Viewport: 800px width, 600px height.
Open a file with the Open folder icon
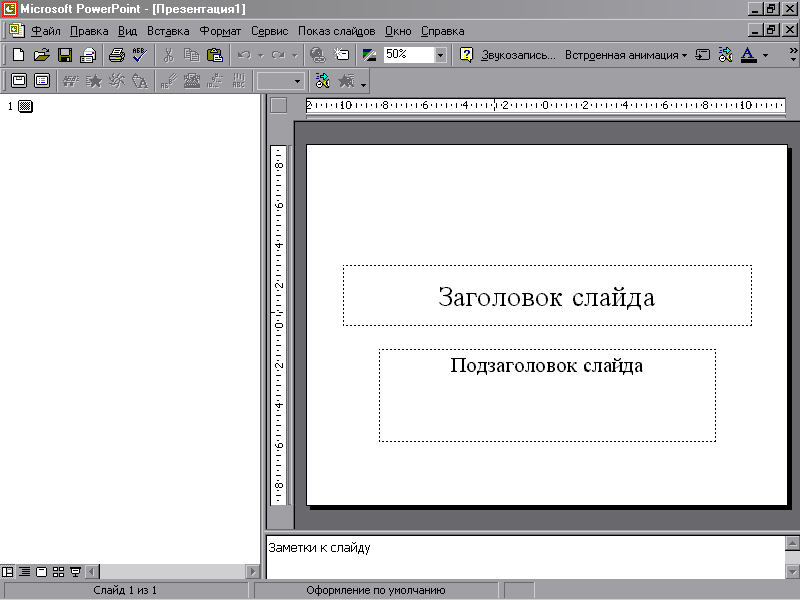click(x=41, y=55)
